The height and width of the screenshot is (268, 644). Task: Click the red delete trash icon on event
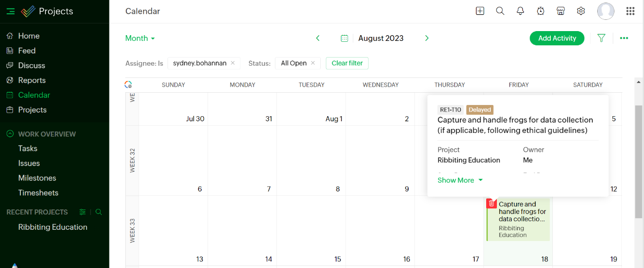491,204
